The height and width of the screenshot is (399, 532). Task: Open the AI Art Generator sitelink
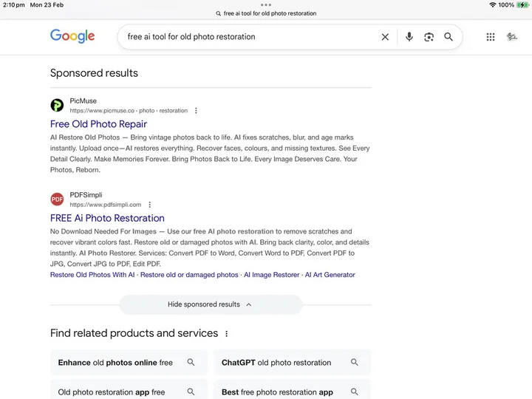click(x=330, y=275)
